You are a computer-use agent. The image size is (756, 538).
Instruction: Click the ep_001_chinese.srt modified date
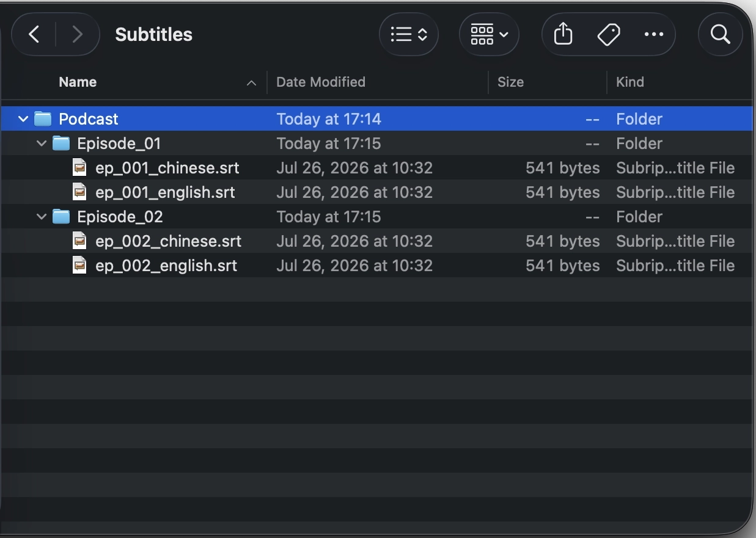pos(354,168)
